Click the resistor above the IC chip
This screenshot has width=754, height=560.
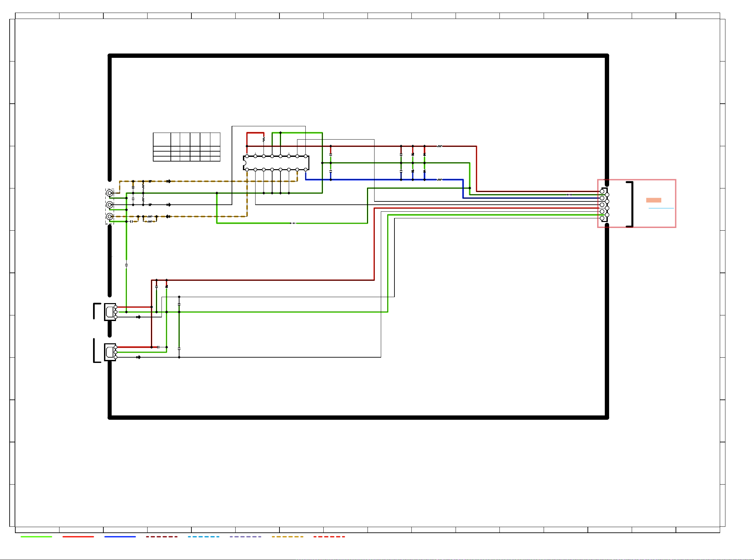click(264, 139)
